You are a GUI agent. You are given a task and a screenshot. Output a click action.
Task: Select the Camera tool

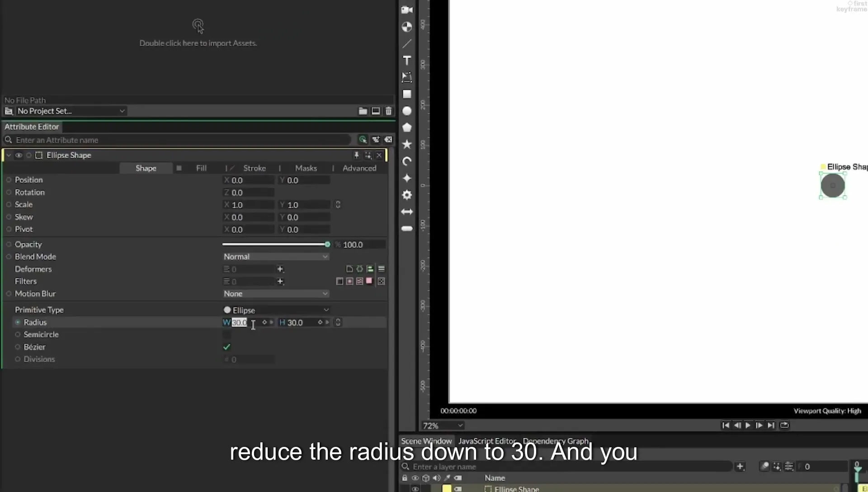[x=407, y=10]
